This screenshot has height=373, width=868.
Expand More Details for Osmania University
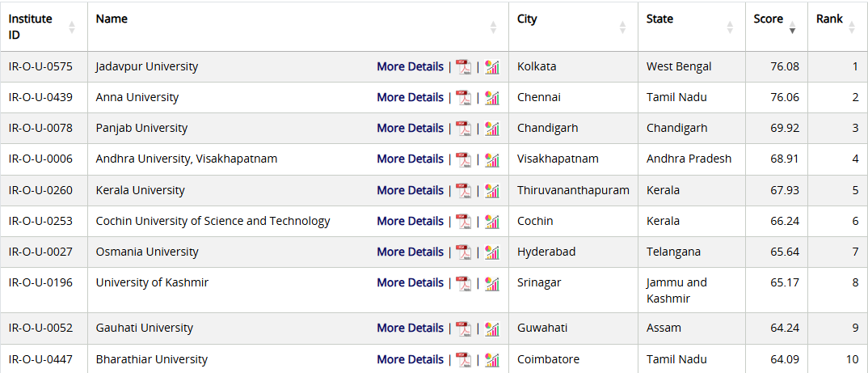(x=410, y=252)
